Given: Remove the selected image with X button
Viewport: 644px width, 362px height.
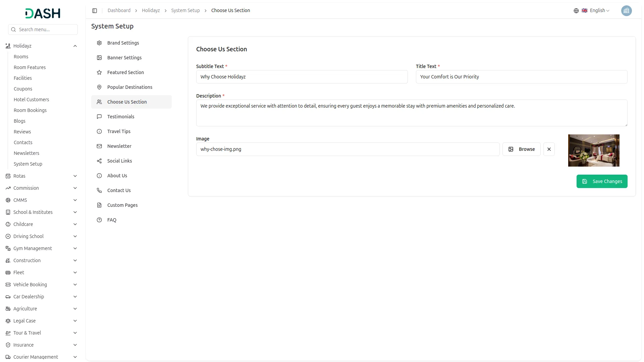Looking at the screenshot, I should 549,149.
